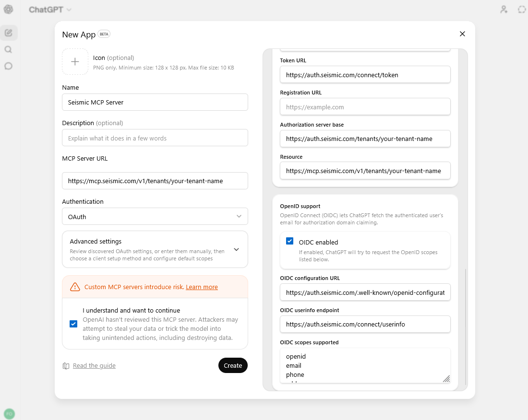The image size is (528, 420).
Task: Click the guide book icon
Action: [66, 366]
